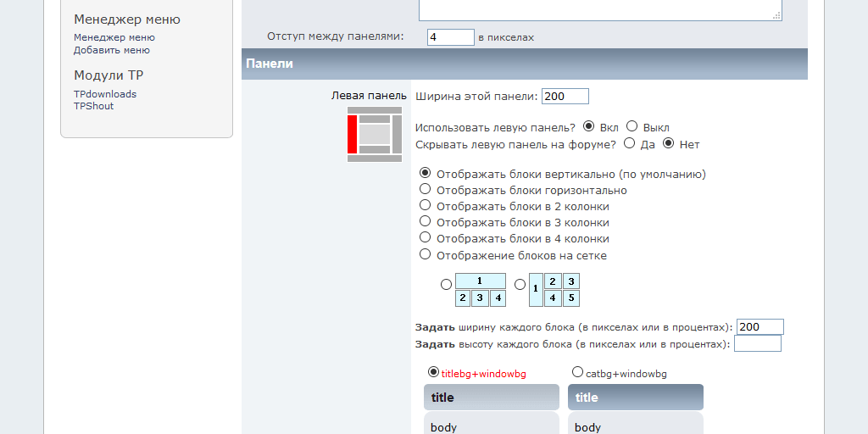Select display blocks in 2 columns
868x434 pixels.
tap(426, 205)
